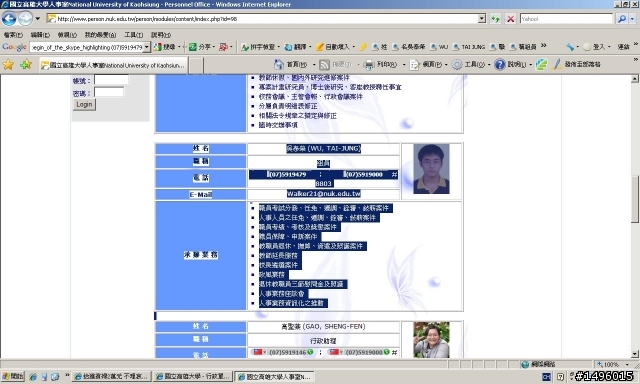Screen dimensions: 640x384
Task: Click the TAI JUNG find-term button
Action: (x=469, y=47)
